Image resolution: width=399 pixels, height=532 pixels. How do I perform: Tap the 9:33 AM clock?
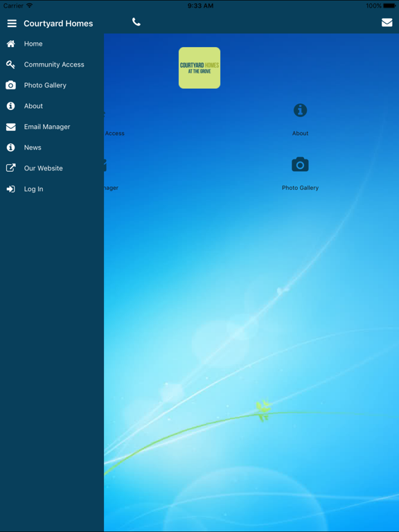[x=200, y=6]
